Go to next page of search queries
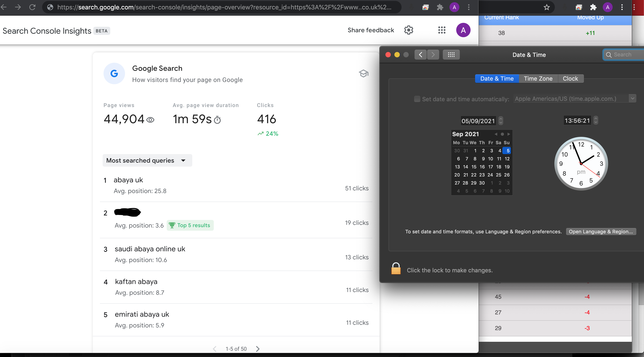The height and width of the screenshot is (357, 644). tap(258, 349)
